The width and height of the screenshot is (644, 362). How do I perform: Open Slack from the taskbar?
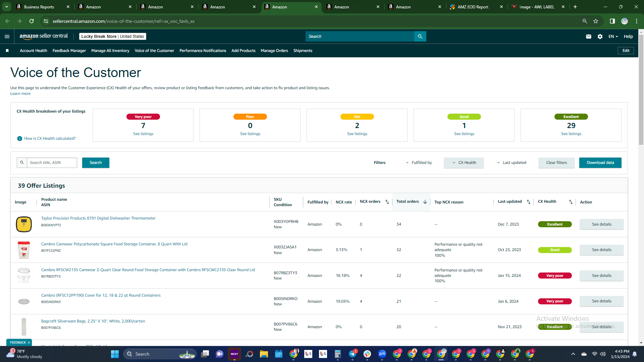click(367, 354)
